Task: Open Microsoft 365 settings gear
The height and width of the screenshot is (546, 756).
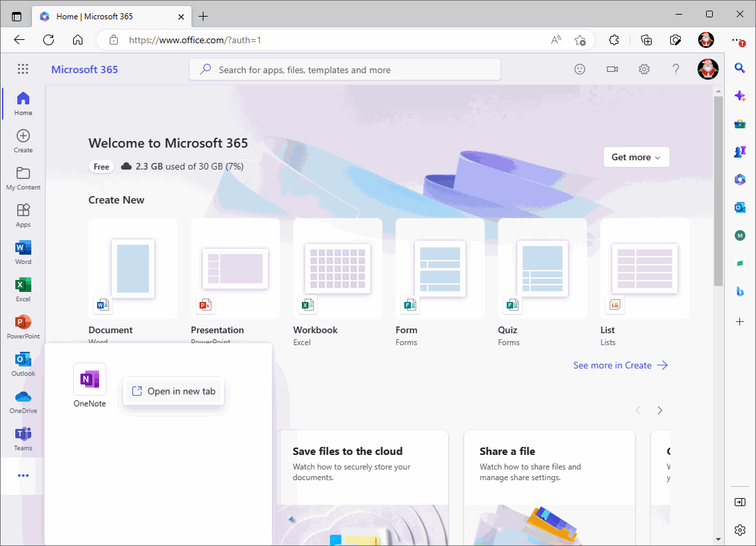Action: point(644,69)
